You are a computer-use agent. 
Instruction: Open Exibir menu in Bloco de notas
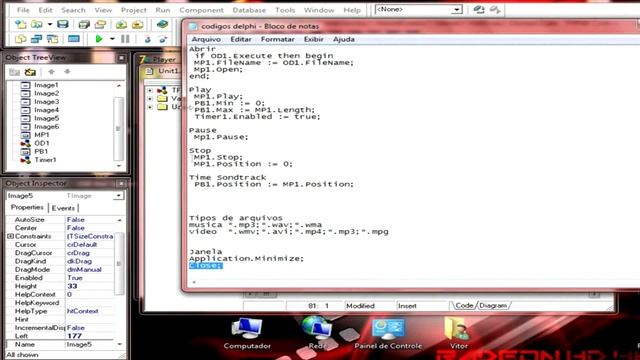[313, 39]
